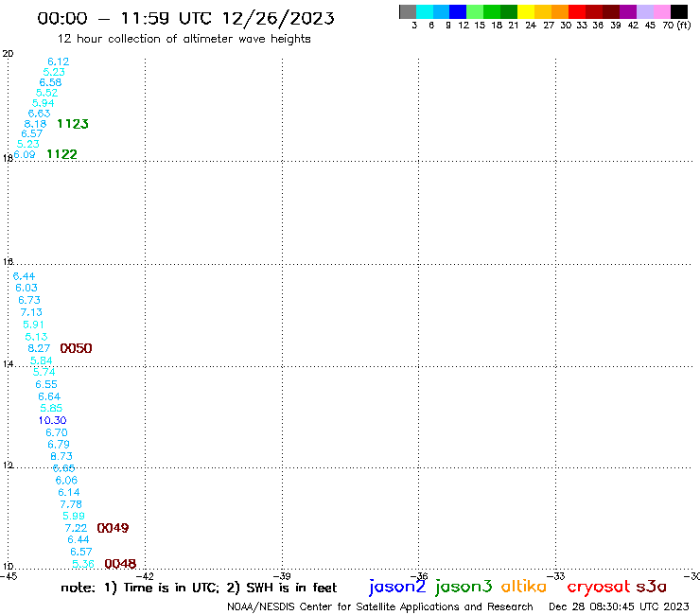Select the black swatch near 70 (ft)

(679, 11)
